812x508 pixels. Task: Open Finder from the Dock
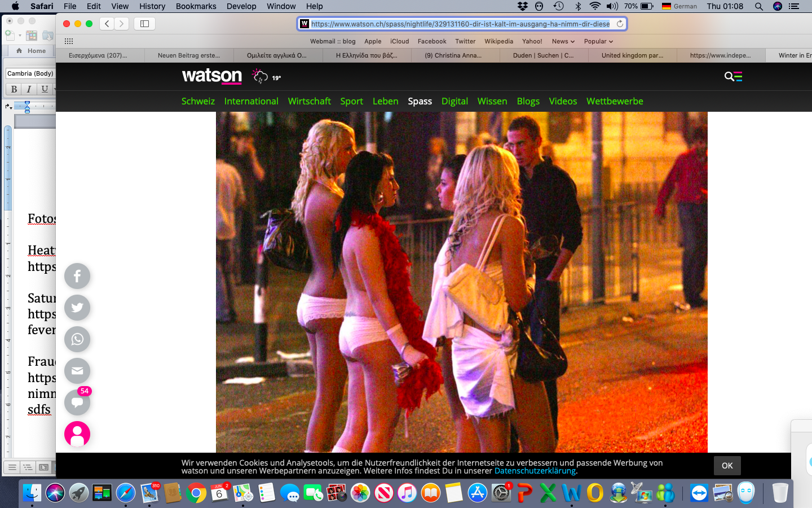(x=32, y=493)
